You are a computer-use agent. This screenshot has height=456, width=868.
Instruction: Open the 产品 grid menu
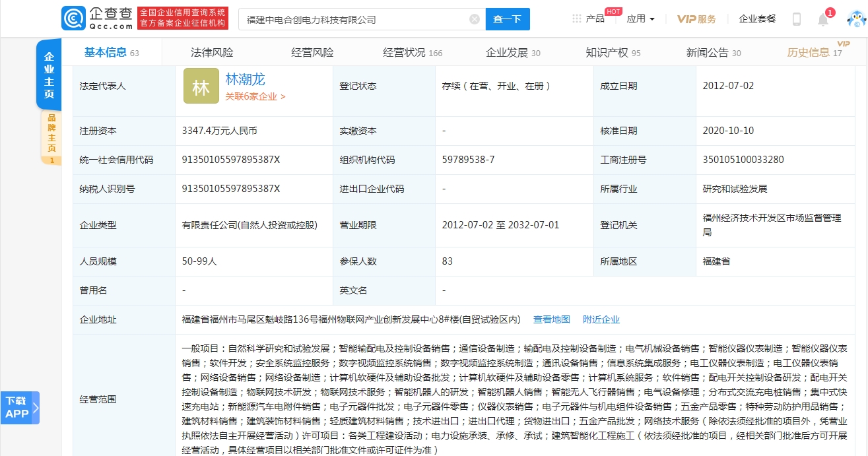point(588,19)
